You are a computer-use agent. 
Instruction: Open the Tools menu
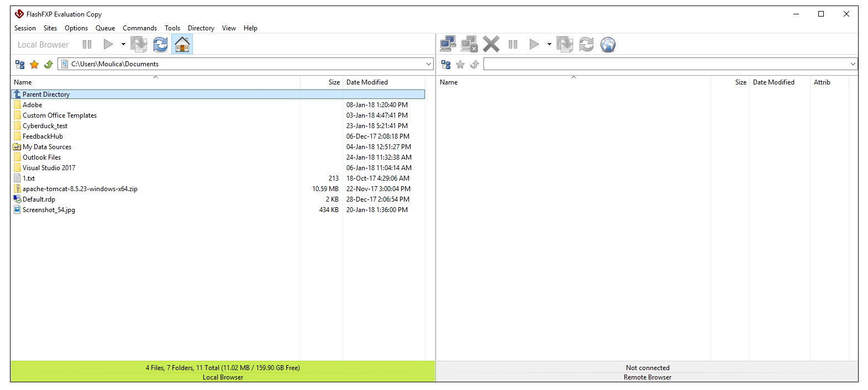pos(172,28)
